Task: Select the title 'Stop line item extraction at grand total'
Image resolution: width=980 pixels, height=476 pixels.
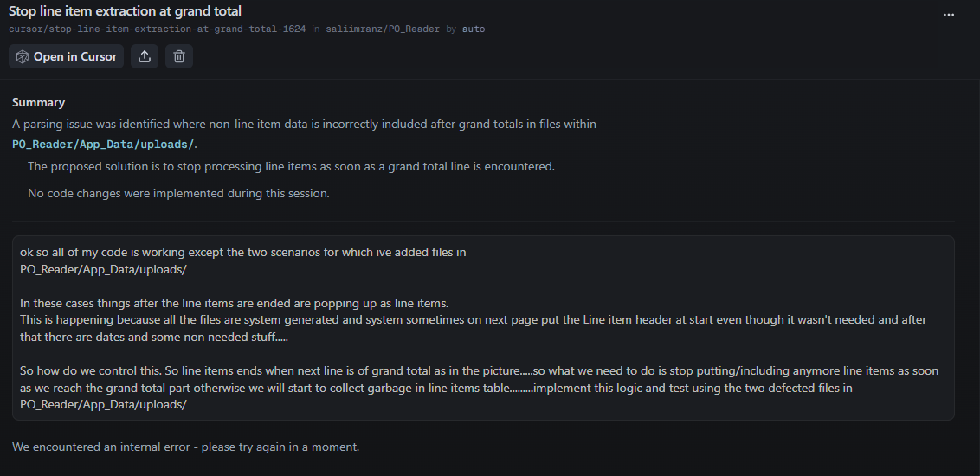Action: tap(125, 11)
